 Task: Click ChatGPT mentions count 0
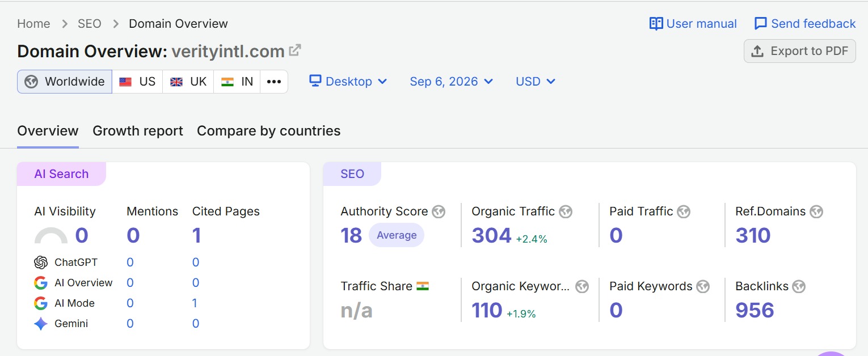(x=130, y=262)
